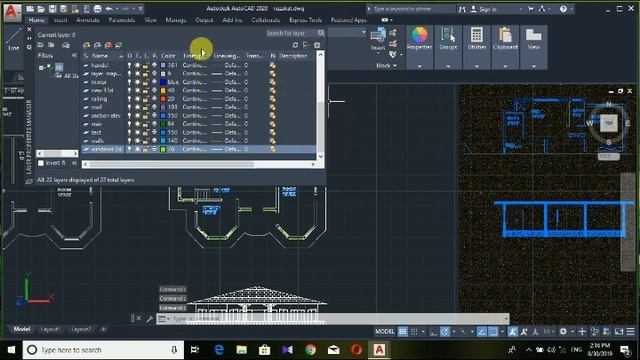Toggle Polar Tracking in status bar
Viewport: 640px width, 360px height.
[x=445, y=331]
